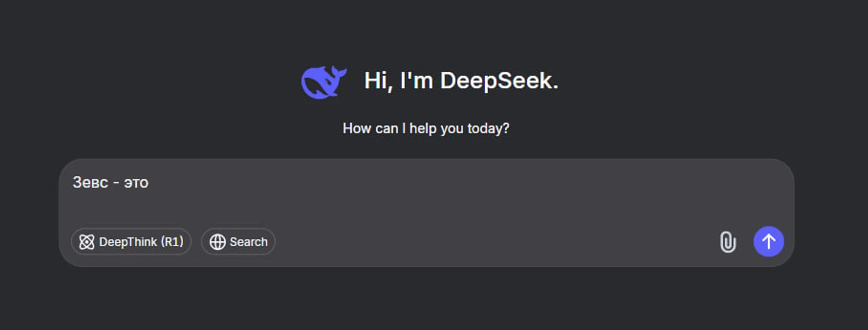Image resolution: width=868 pixels, height=330 pixels.
Task: Click the "Hi, I'm DeepSeek." heading
Action: coord(461,81)
